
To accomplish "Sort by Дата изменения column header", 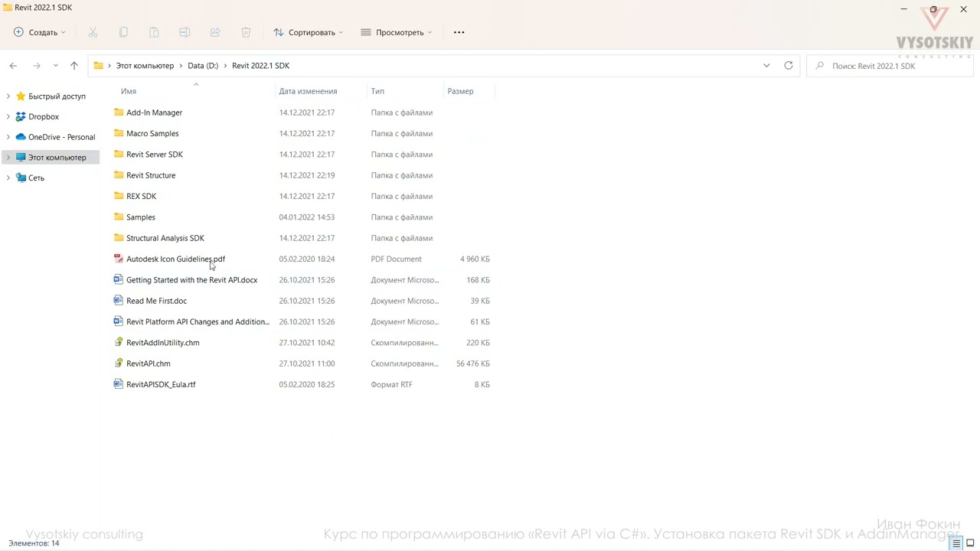I will tap(308, 91).
